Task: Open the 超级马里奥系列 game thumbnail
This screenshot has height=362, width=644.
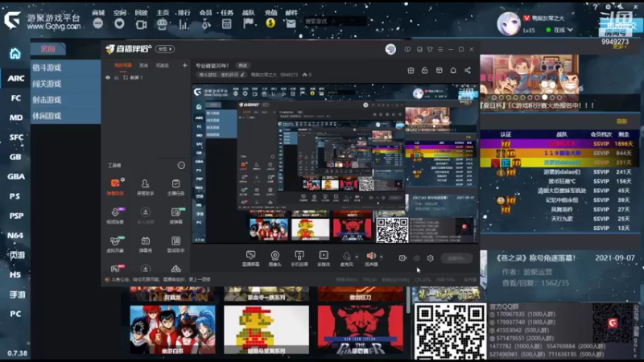Action: click(266, 330)
